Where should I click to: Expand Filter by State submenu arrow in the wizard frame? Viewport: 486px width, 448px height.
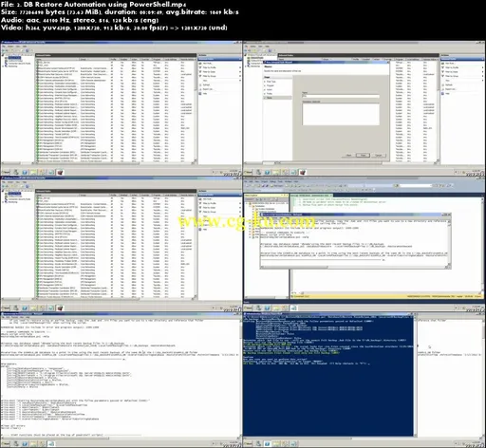click(x=482, y=72)
